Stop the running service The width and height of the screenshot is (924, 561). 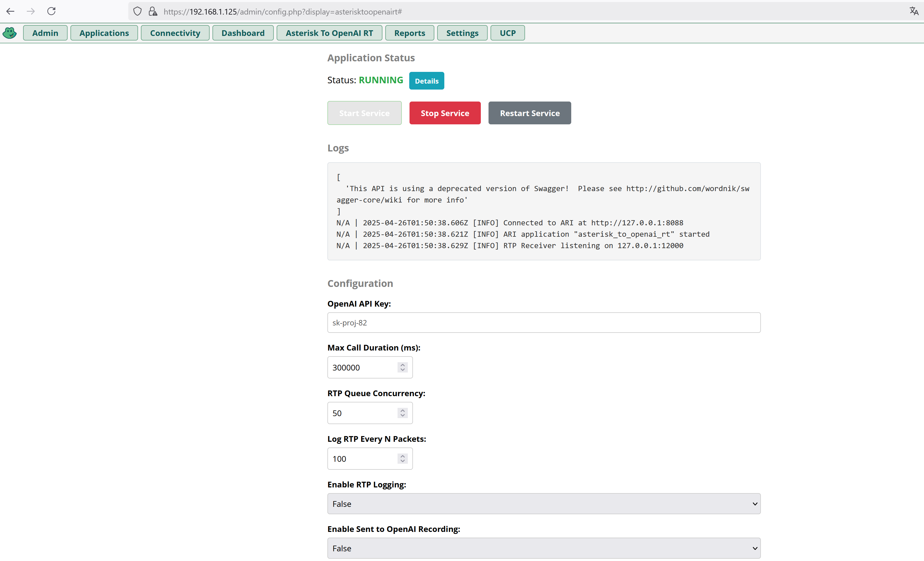[x=445, y=113]
